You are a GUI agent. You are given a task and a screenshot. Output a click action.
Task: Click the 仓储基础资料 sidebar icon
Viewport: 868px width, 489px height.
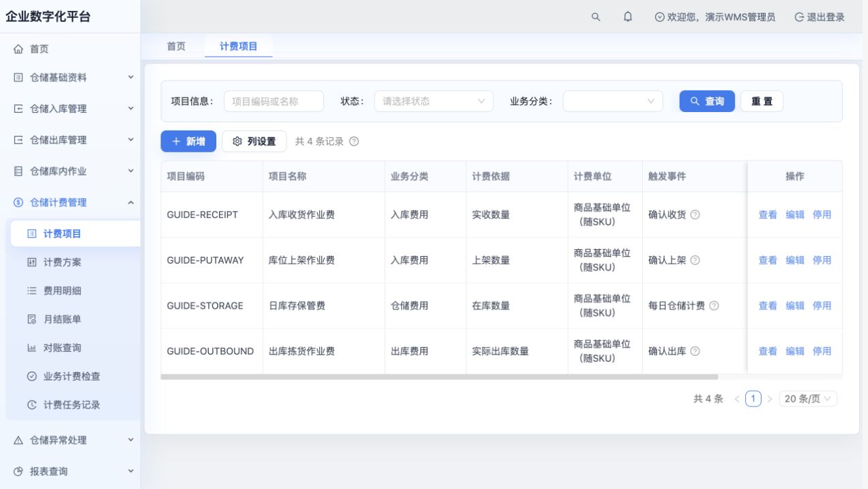[18, 78]
